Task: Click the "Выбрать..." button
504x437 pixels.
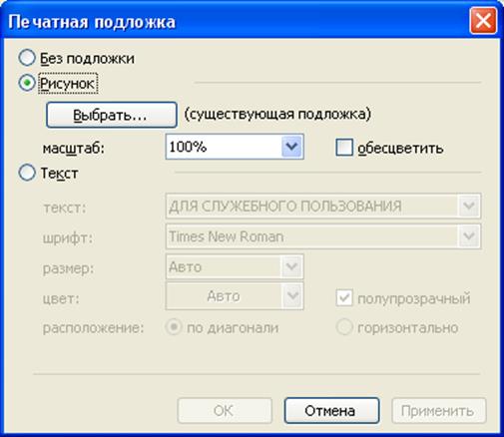Action: [112, 115]
